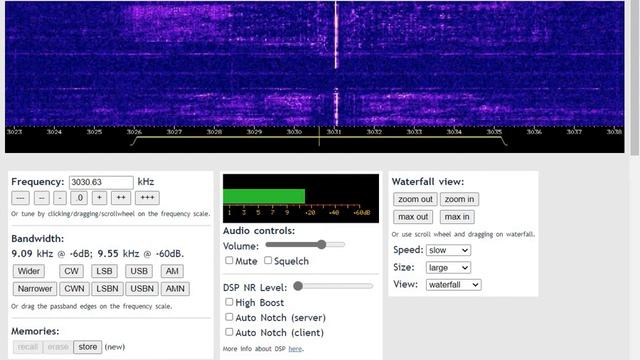
Task: Store current frequency in memories
Action: coord(88,347)
